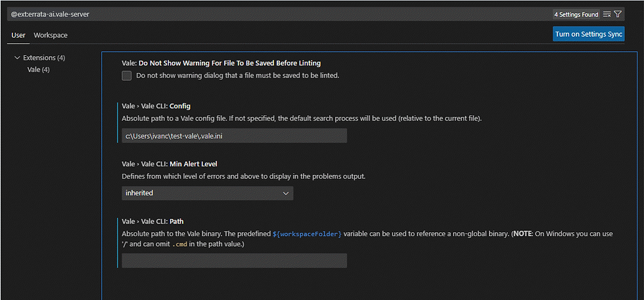Image resolution: width=644 pixels, height=300 pixels.
Task: Focus the Vale CLI Config path field
Action: tap(234, 136)
